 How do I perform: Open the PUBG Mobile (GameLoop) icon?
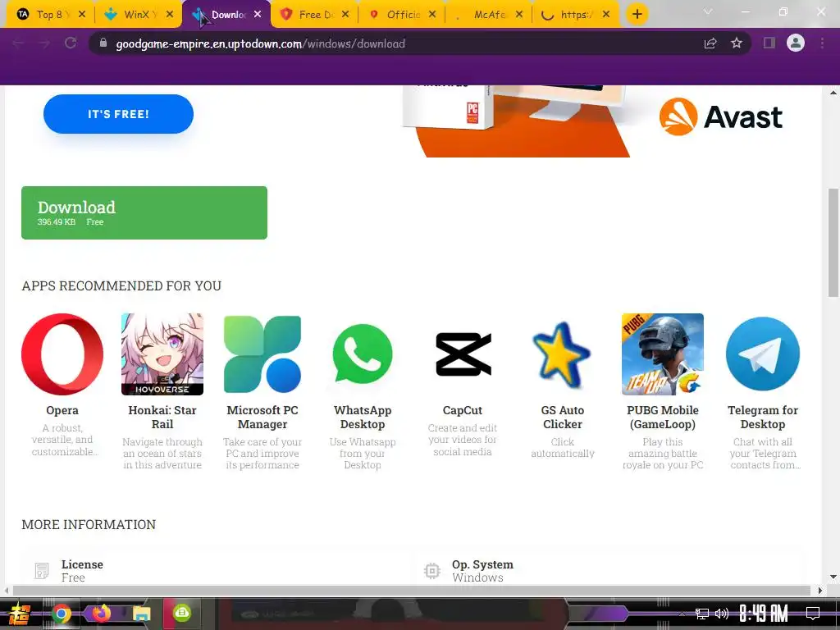click(x=663, y=354)
